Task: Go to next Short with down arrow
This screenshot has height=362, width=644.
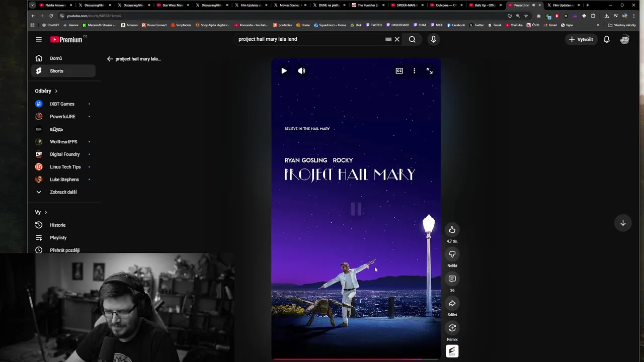Action: click(623, 223)
